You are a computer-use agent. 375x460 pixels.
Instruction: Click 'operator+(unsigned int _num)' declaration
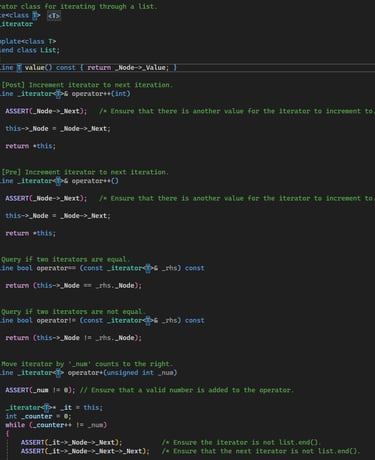122,373
